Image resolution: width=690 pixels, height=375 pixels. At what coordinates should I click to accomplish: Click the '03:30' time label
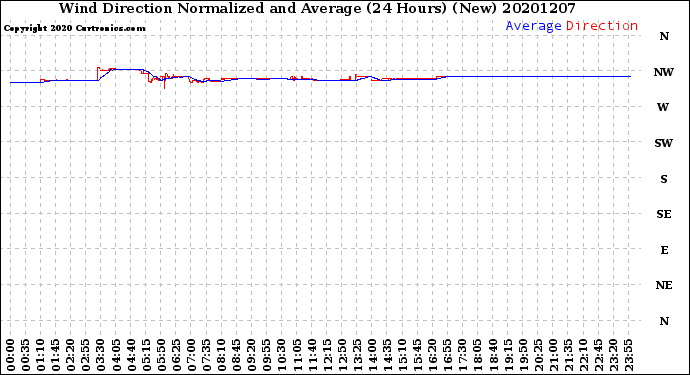coord(101,355)
